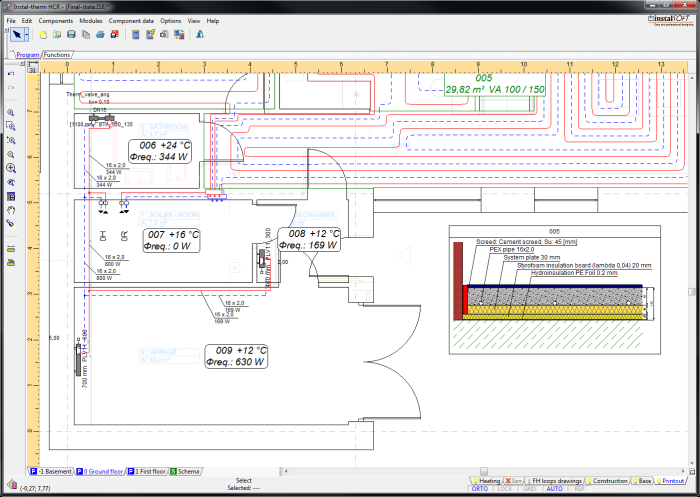Click the Undo arrow in left toolbar
The width and height of the screenshot is (700, 497).
click(x=11, y=74)
